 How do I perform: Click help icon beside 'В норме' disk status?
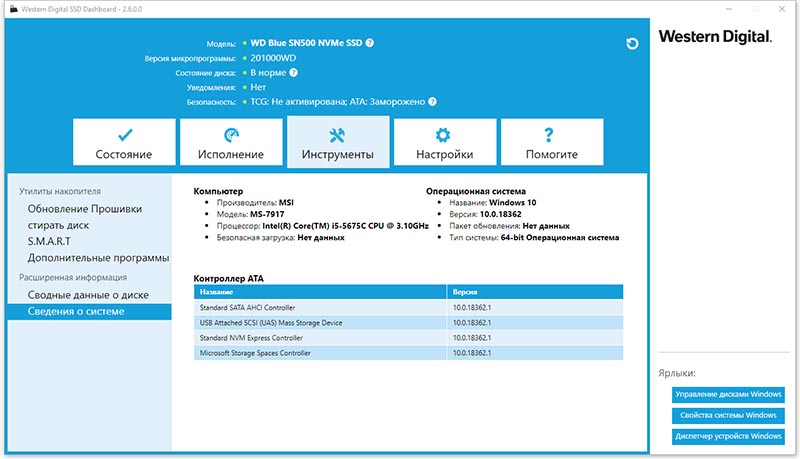pos(293,72)
